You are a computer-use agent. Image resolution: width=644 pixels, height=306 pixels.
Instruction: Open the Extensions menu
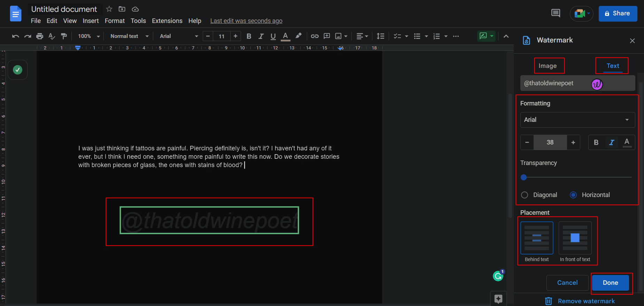tap(167, 21)
